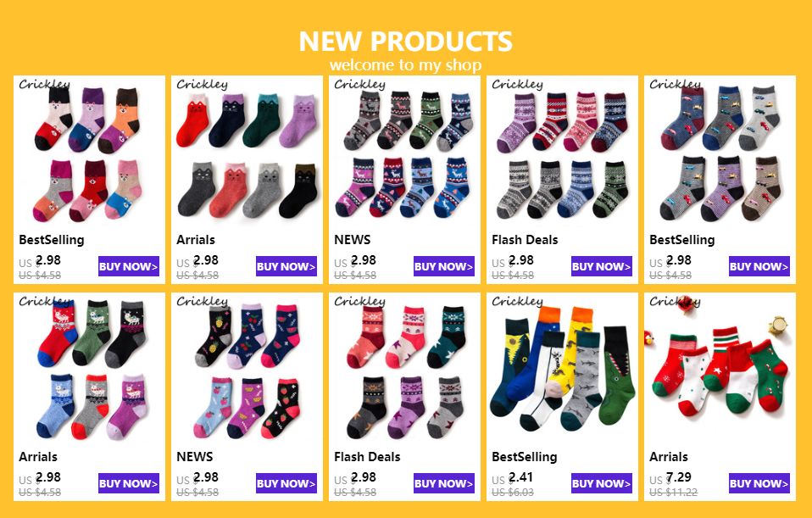Open the fruit pattern socks image

(x=247, y=369)
